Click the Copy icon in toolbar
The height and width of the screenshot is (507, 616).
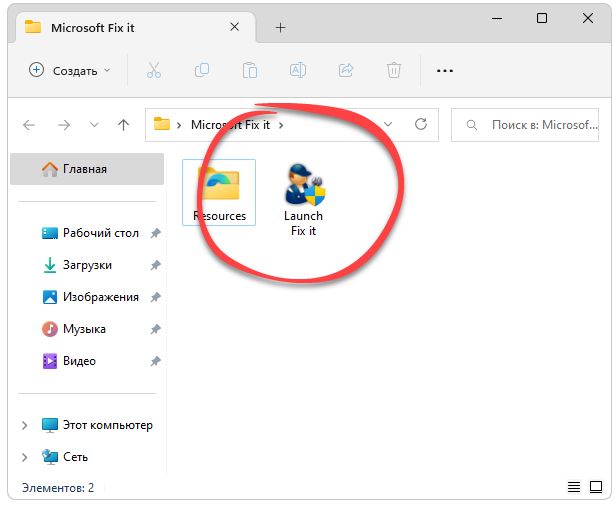202,70
